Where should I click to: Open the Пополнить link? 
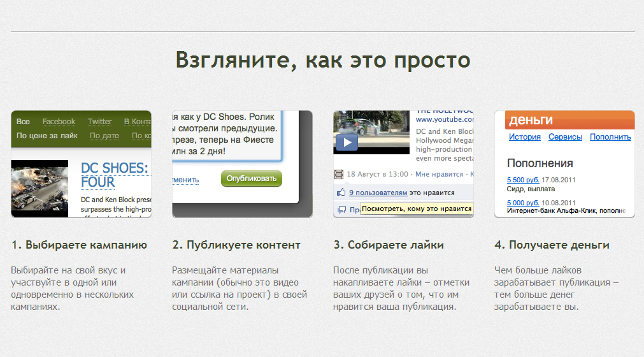click(x=610, y=137)
